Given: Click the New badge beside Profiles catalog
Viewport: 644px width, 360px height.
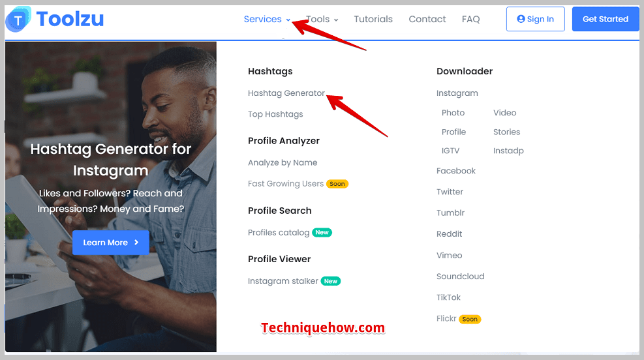Looking at the screenshot, I should (322, 232).
